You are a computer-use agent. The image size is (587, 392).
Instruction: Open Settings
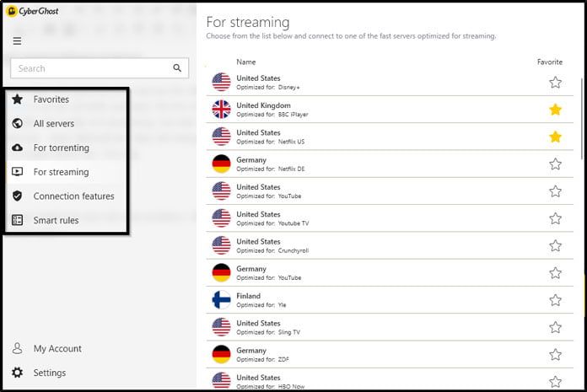[50, 373]
